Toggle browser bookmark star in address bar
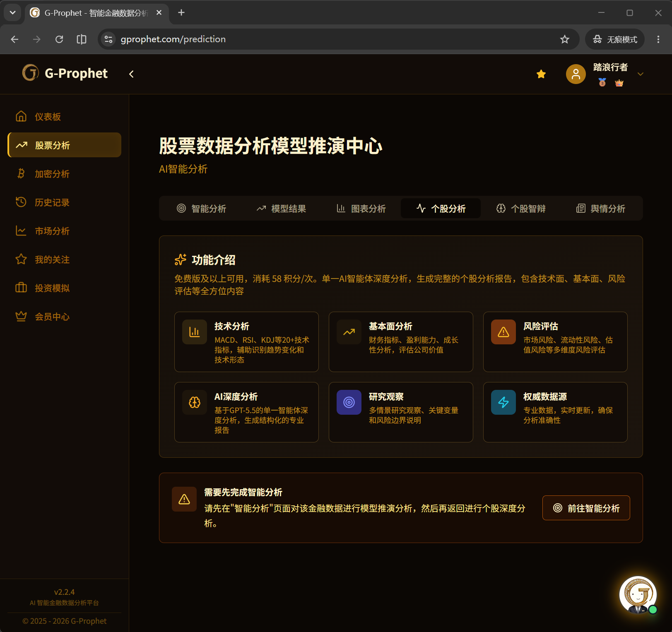Screen dimensions: 672x632 tap(564, 39)
